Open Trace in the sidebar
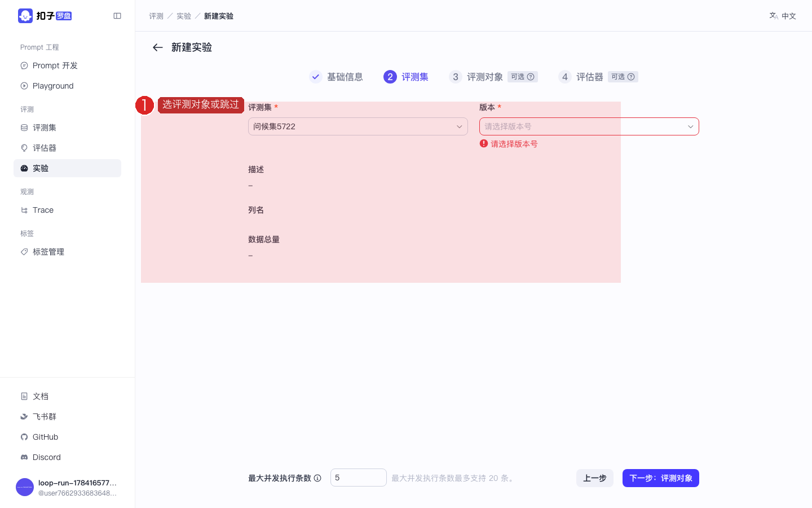This screenshot has height=508, width=812. tap(67, 210)
